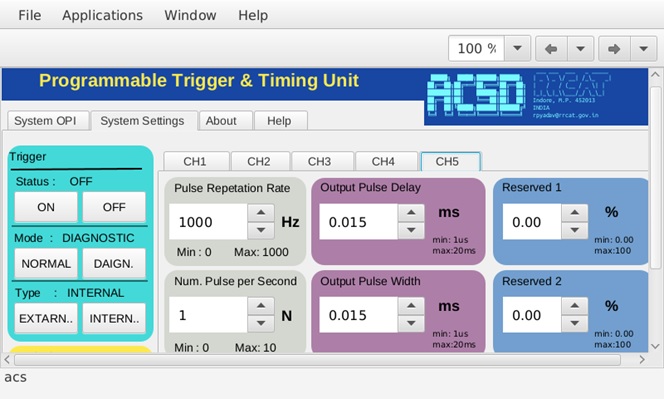Open the Help menu in menu bar
This screenshot has height=399, width=664.
(253, 15)
